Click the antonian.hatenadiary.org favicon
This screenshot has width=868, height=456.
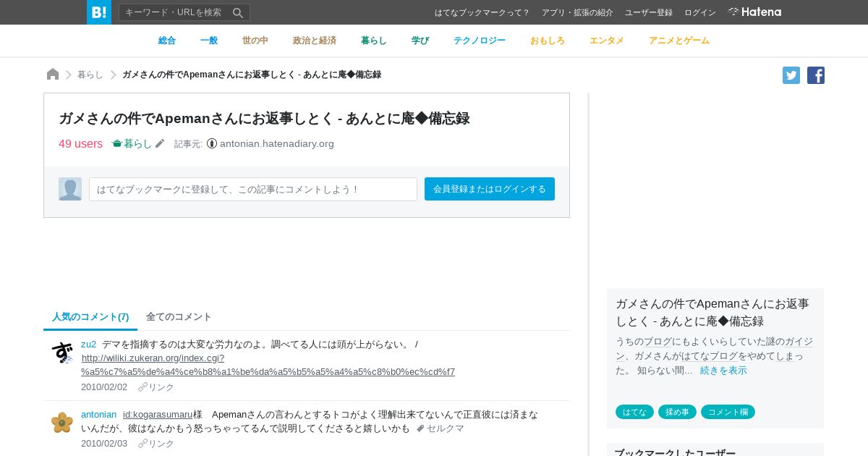tap(212, 143)
